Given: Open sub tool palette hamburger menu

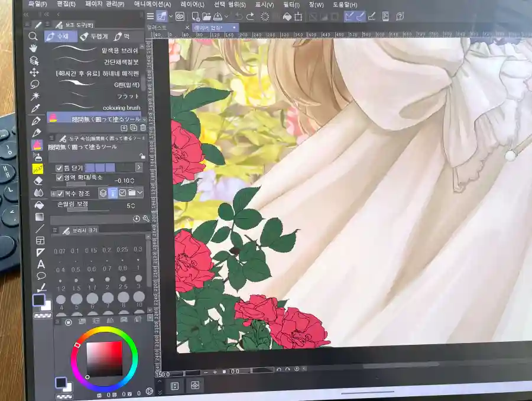Looking at the screenshot, I should (47, 24).
